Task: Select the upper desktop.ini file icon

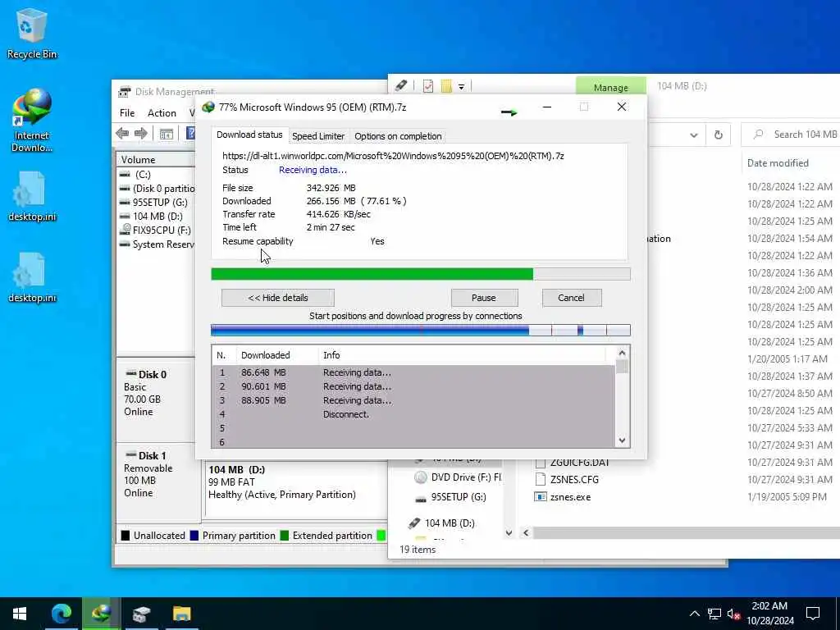Action: 32,195
